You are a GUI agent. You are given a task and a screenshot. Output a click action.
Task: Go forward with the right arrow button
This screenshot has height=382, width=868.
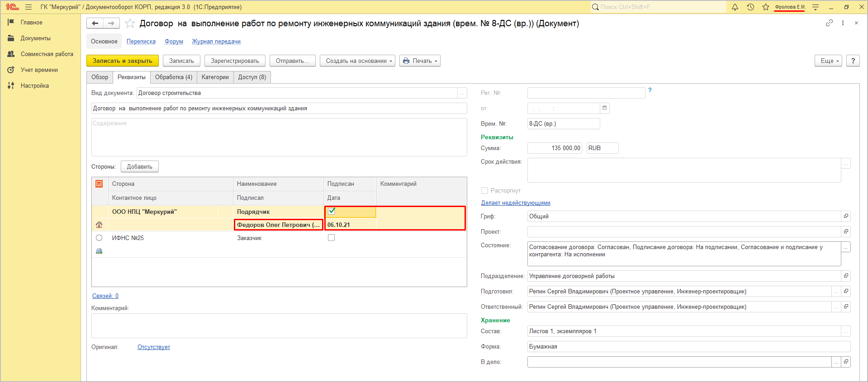click(x=111, y=24)
